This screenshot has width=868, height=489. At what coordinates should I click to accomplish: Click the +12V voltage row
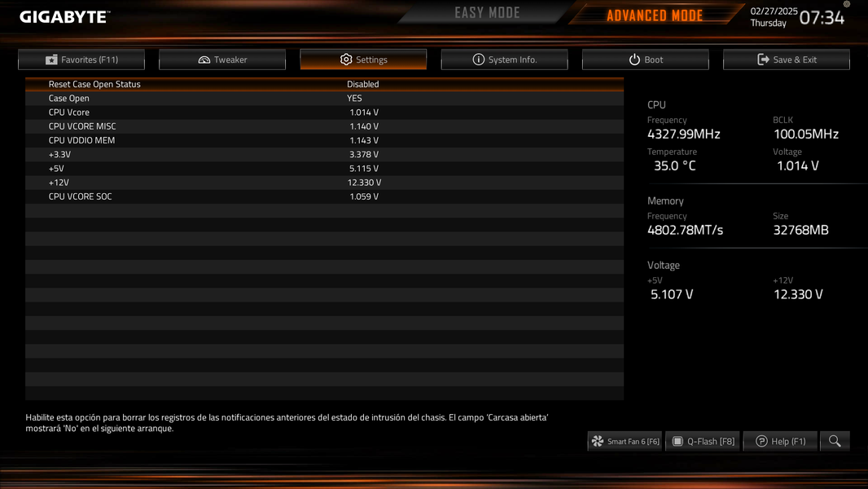coord(324,183)
